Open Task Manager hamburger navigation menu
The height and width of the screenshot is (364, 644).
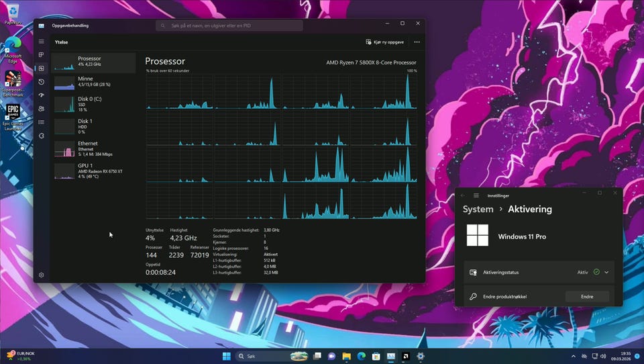[41, 42]
